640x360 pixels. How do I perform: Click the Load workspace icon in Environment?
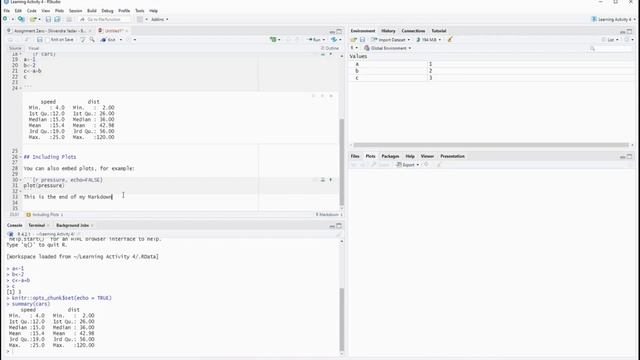(353, 40)
